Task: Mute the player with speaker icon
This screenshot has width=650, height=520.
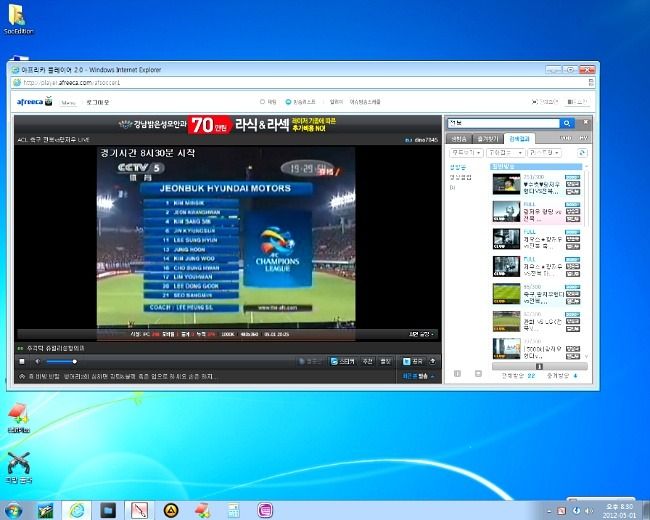Action: pyautogui.click(x=38, y=362)
